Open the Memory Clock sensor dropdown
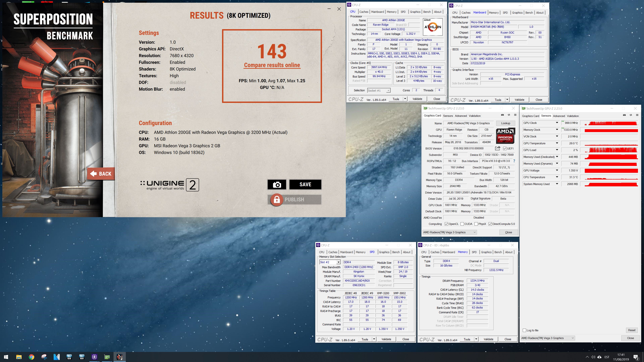 [557, 130]
